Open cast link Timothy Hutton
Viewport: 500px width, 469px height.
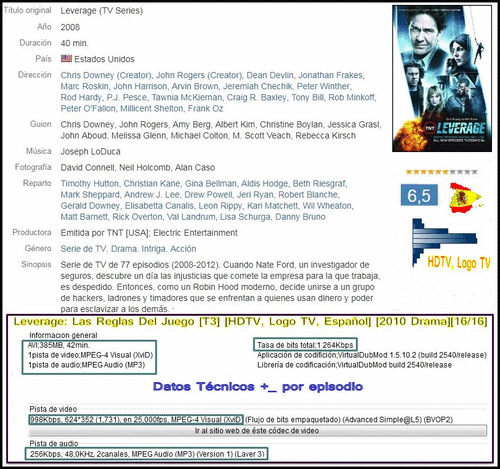coord(90,184)
